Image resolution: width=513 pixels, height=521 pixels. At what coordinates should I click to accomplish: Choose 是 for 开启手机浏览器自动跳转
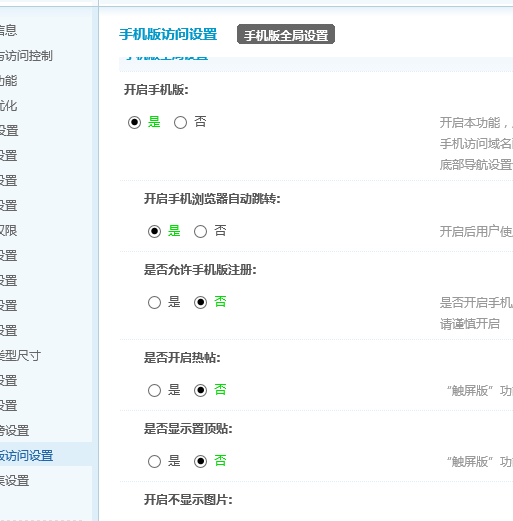154,231
